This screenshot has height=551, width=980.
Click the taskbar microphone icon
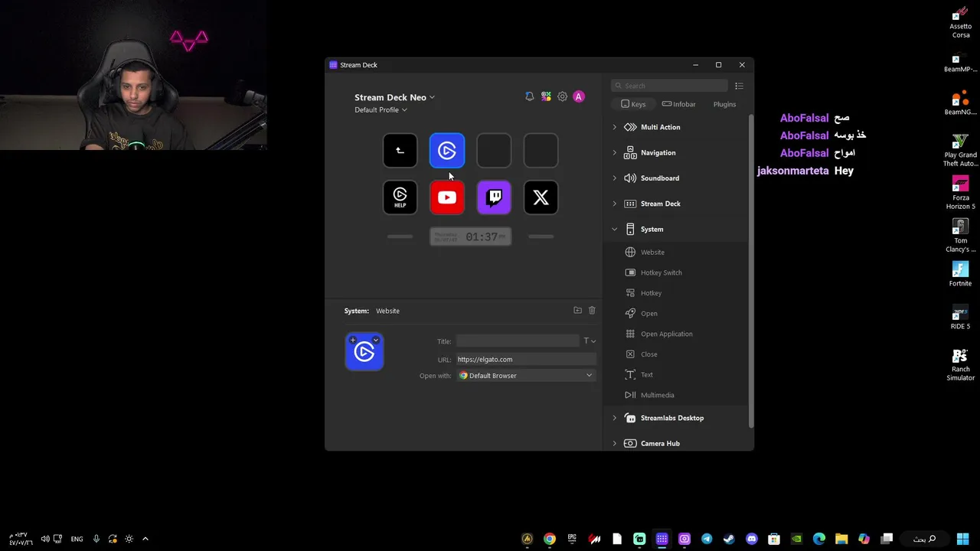tap(96, 539)
